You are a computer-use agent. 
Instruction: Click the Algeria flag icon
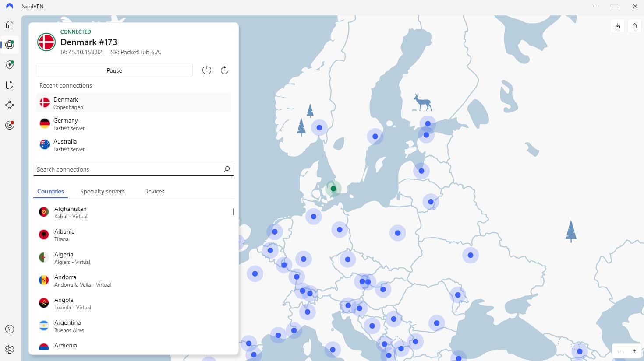coord(44,258)
